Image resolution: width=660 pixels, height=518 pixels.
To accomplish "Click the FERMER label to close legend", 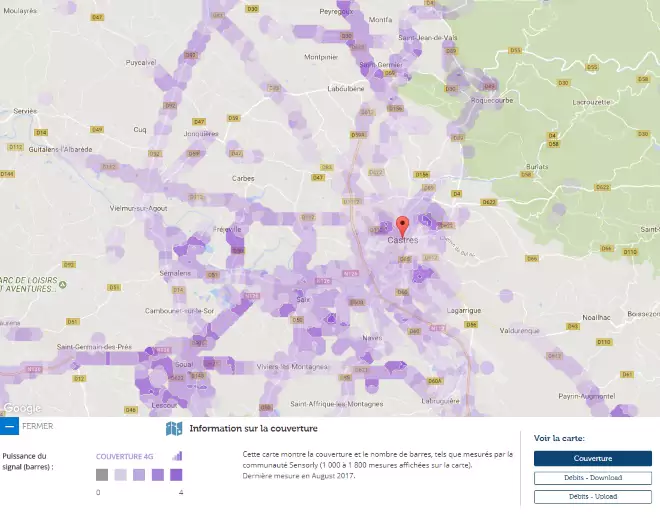I will [37, 426].
